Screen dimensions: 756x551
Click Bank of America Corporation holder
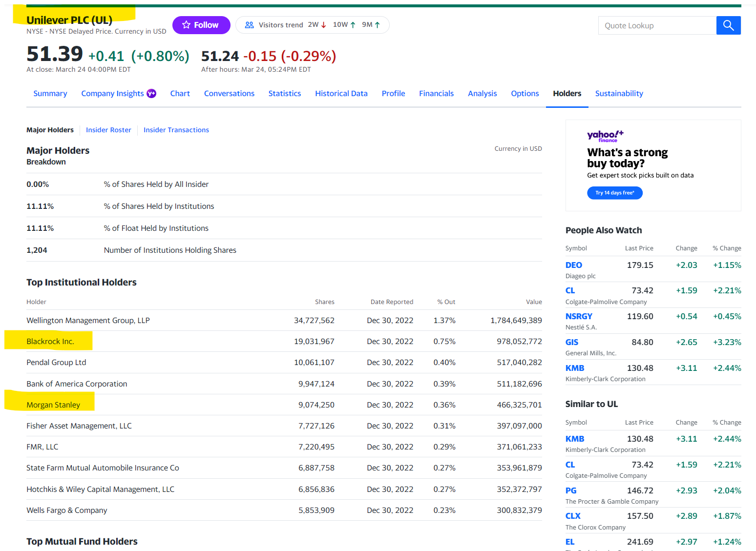click(77, 384)
